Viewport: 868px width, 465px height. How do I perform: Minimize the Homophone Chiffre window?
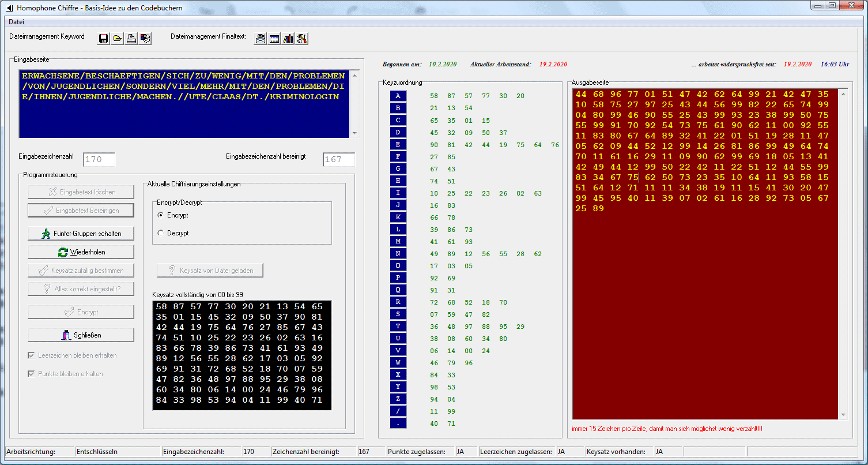[818, 5]
